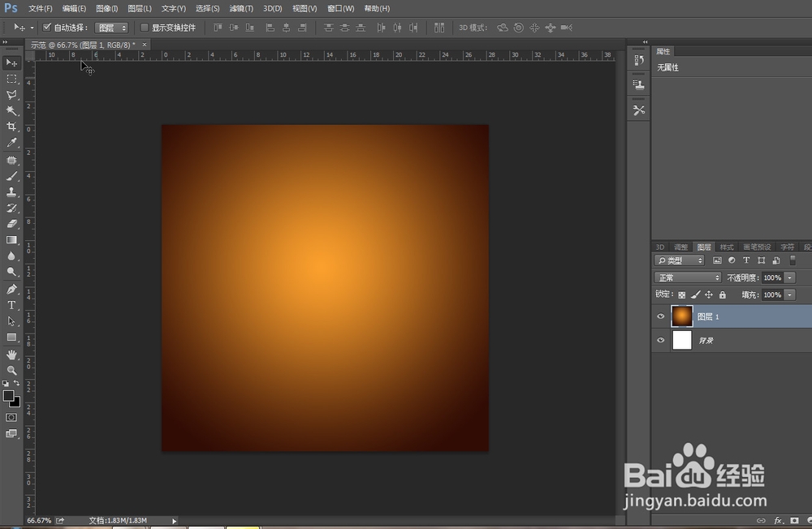Select the Brush tool
The image size is (812, 529).
(x=11, y=175)
